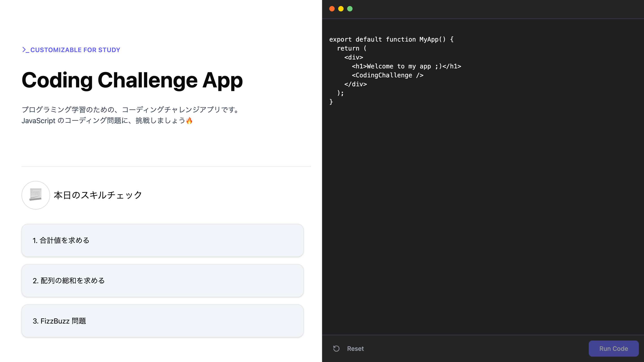Click the circular arrow Reset icon

pos(336,349)
